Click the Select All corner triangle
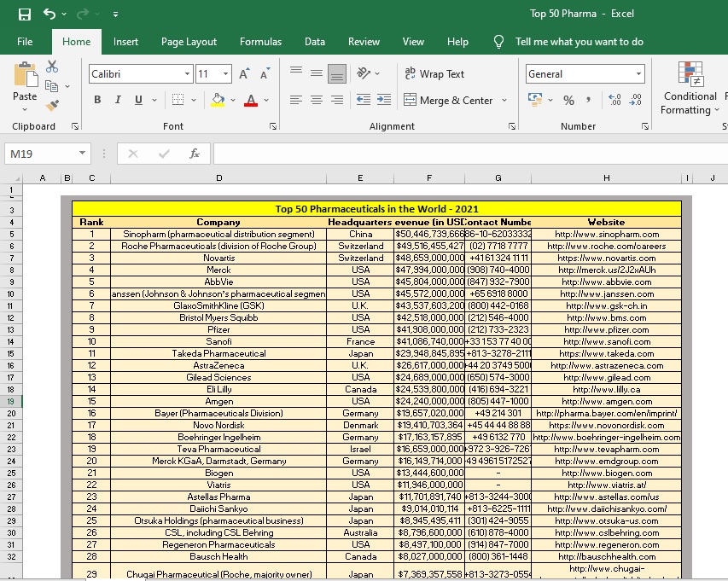Screen dimensions: 728x581 coord(17,178)
